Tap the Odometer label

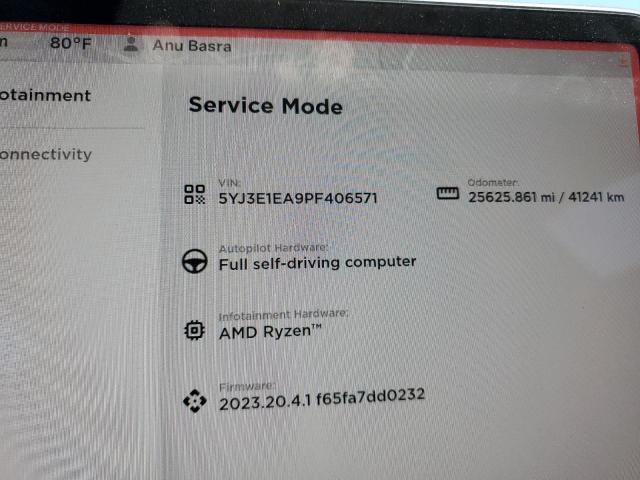(x=493, y=182)
